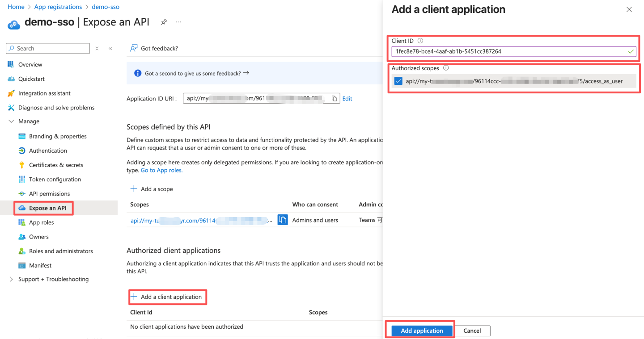644x339 pixels.
Task: Copy the access_as_user scope URI
Action: (283, 220)
